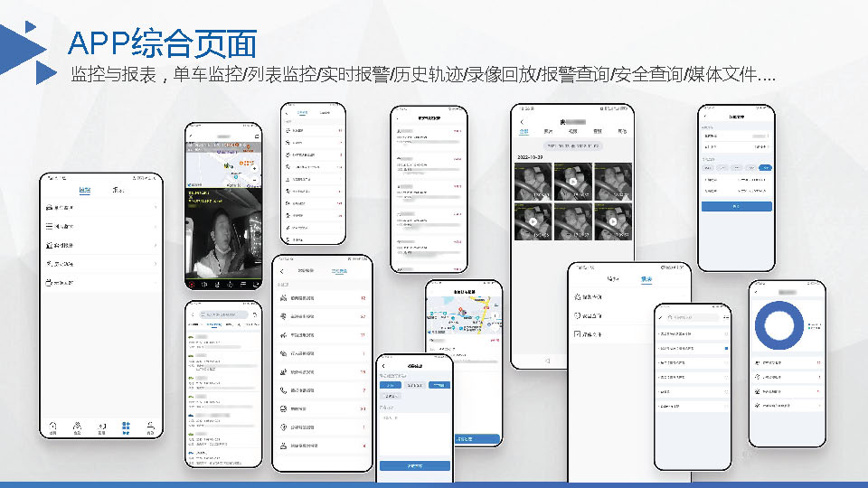Screen dimensions: 868x488
Task: Tap the top-right icon on the checkbox list phone
Action: 726,317
